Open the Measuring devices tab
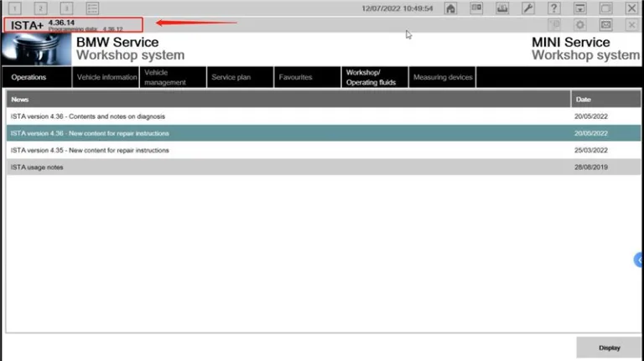This screenshot has height=361, width=644. coord(443,77)
